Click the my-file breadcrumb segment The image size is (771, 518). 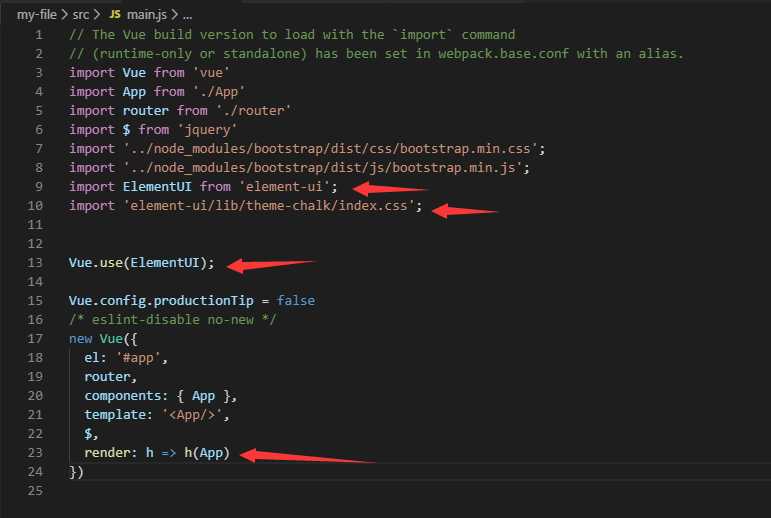(x=37, y=15)
